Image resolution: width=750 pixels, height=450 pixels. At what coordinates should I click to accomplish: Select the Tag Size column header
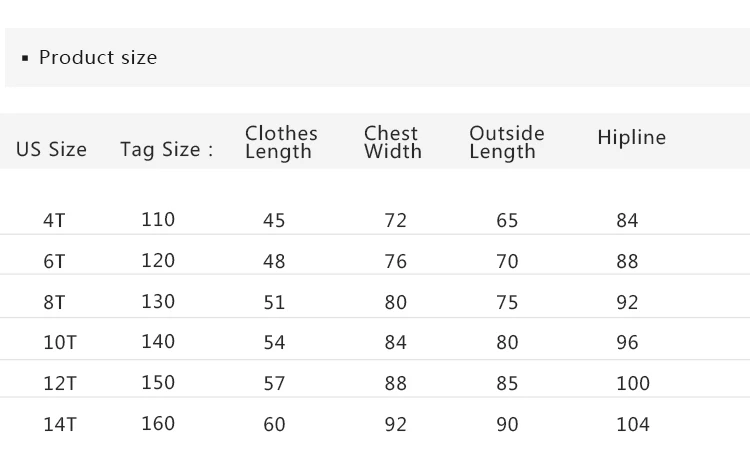coord(166,150)
